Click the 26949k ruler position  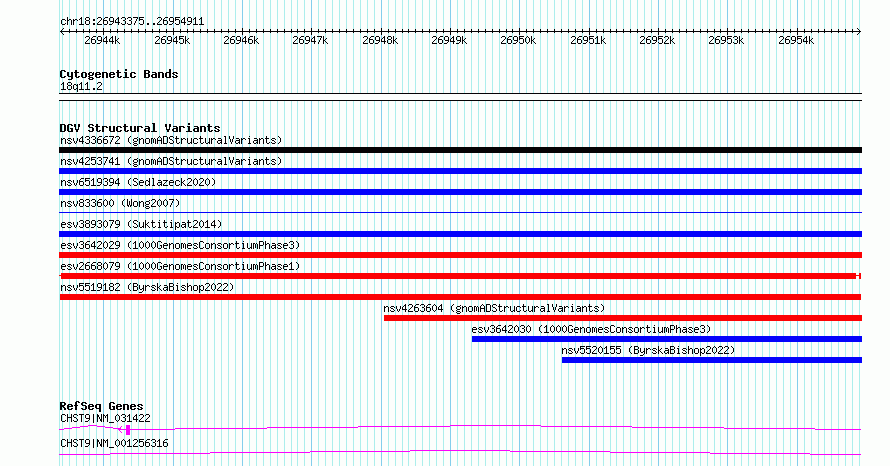point(449,40)
